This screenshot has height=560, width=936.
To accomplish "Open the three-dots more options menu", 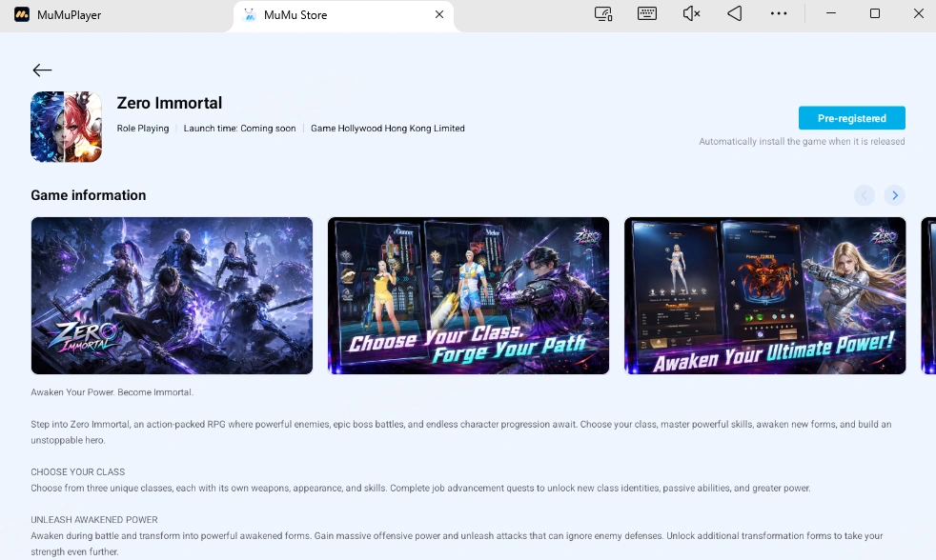I will pos(779,13).
